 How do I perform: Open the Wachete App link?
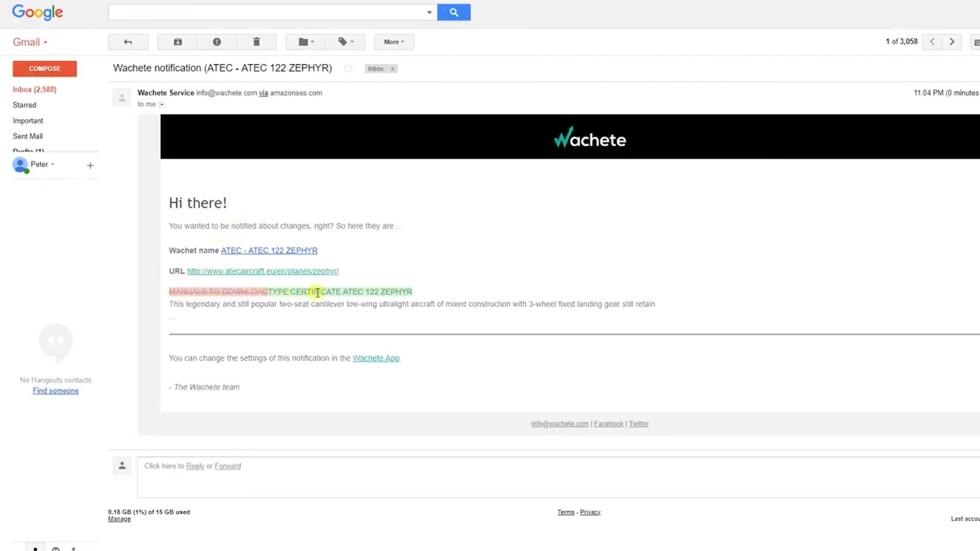[376, 359]
